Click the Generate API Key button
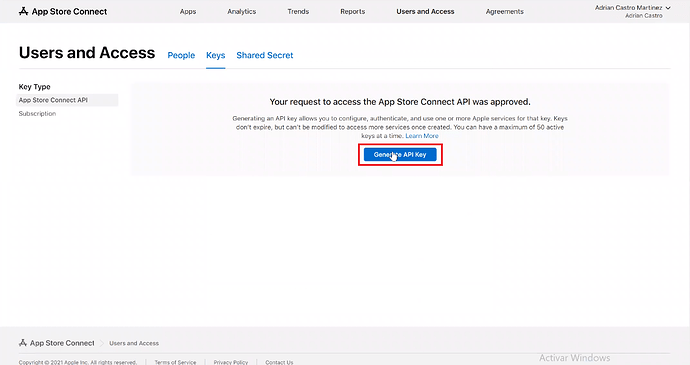The width and height of the screenshot is (690, 365). [x=400, y=155]
